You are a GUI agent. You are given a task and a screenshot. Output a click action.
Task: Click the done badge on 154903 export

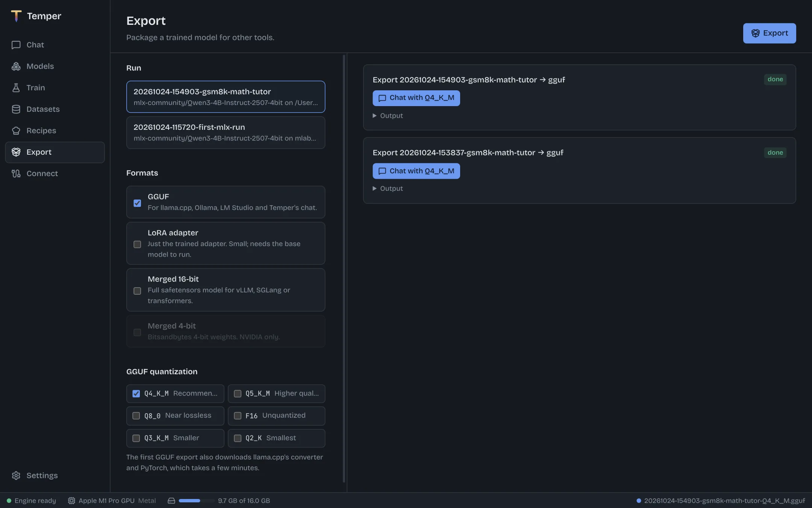tap(775, 79)
